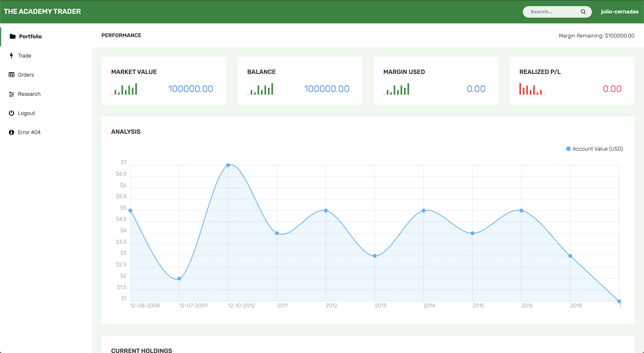Click the 12-10-2010 peak data point
644x353 pixels.
coord(228,165)
